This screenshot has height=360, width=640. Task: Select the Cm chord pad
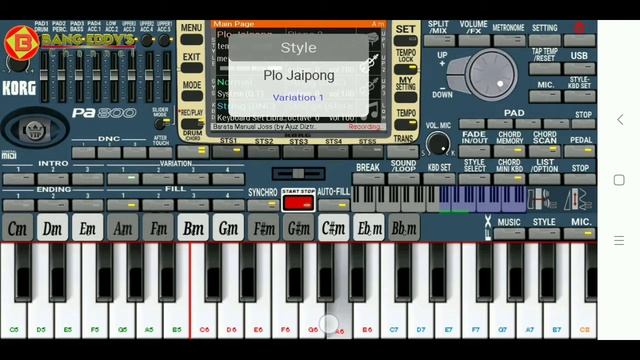pos(17,228)
